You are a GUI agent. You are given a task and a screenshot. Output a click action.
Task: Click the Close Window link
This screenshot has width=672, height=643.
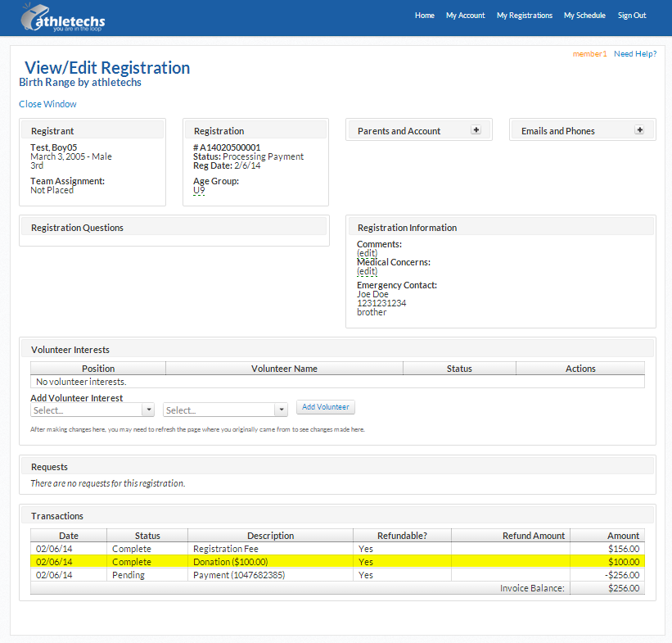pyautogui.click(x=47, y=104)
